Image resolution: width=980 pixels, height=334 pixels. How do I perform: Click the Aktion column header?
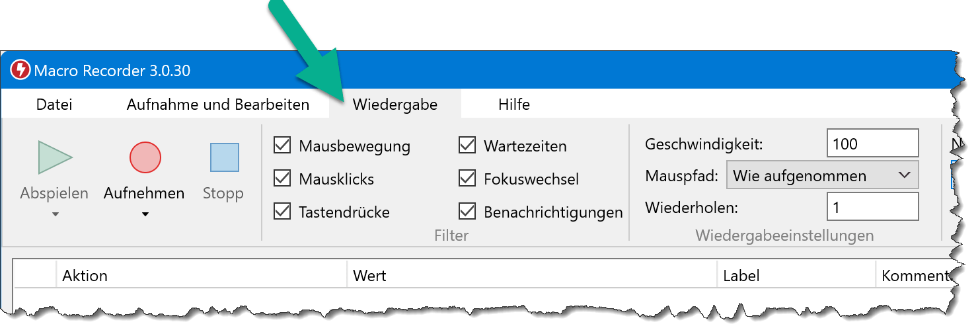coord(85,275)
